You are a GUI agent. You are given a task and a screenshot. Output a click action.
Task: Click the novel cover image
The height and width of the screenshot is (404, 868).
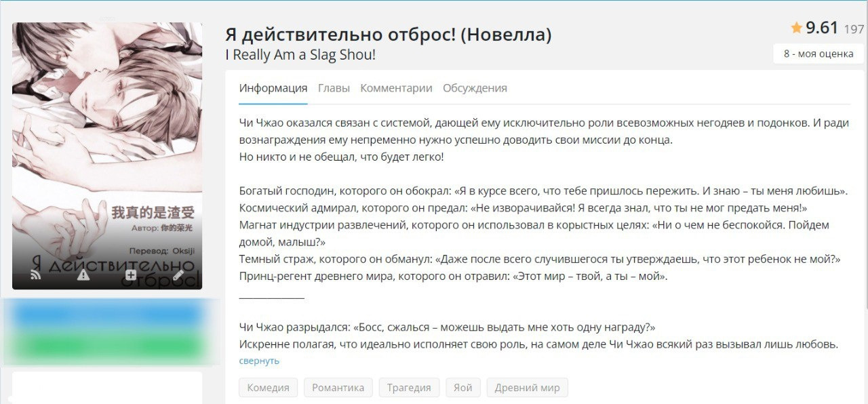tap(107, 136)
